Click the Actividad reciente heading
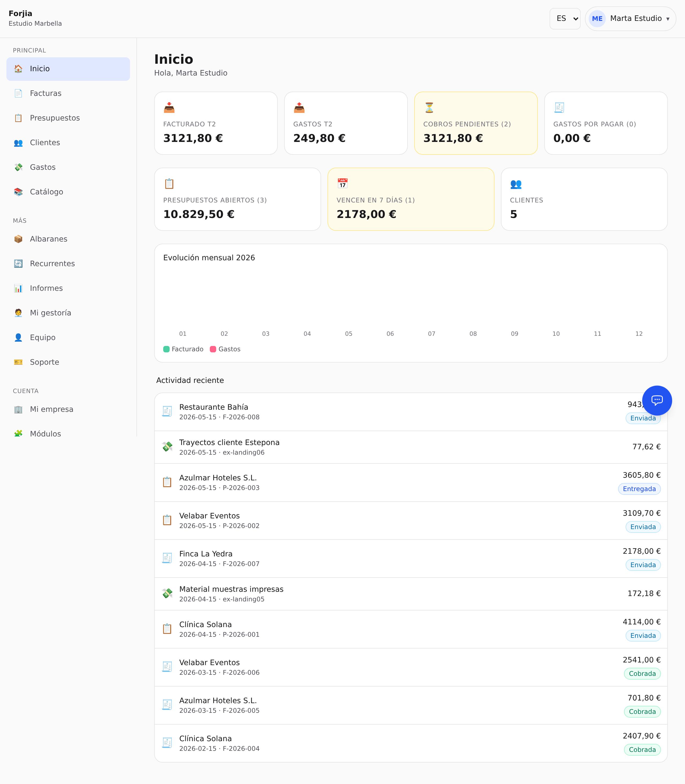Viewport: 685px width, 784px height. point(190,380)
